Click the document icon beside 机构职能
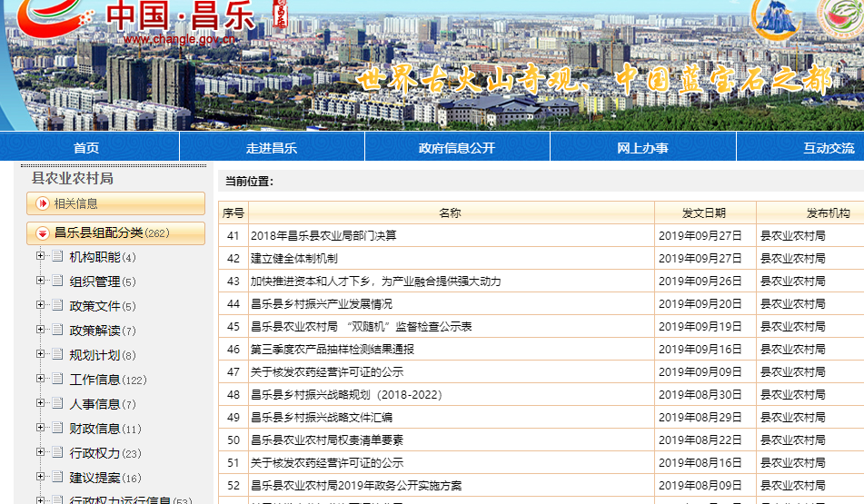The width and height of the screenshot is (864, 504). tap(58, 257)
